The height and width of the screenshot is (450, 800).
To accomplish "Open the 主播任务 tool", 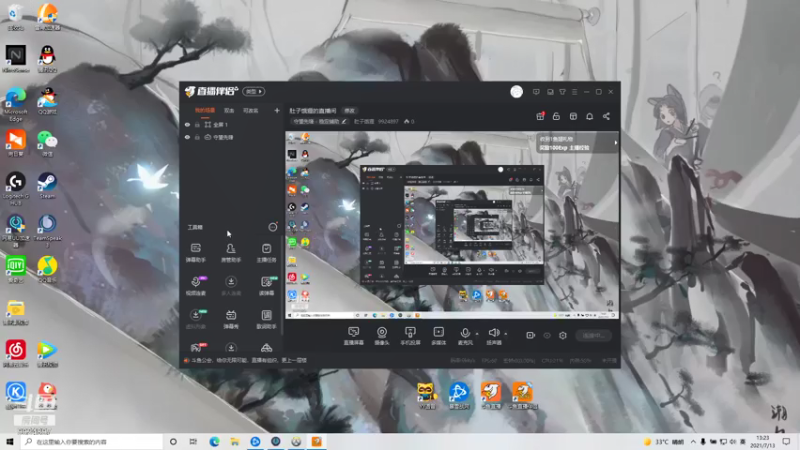I will coord(266,253).
